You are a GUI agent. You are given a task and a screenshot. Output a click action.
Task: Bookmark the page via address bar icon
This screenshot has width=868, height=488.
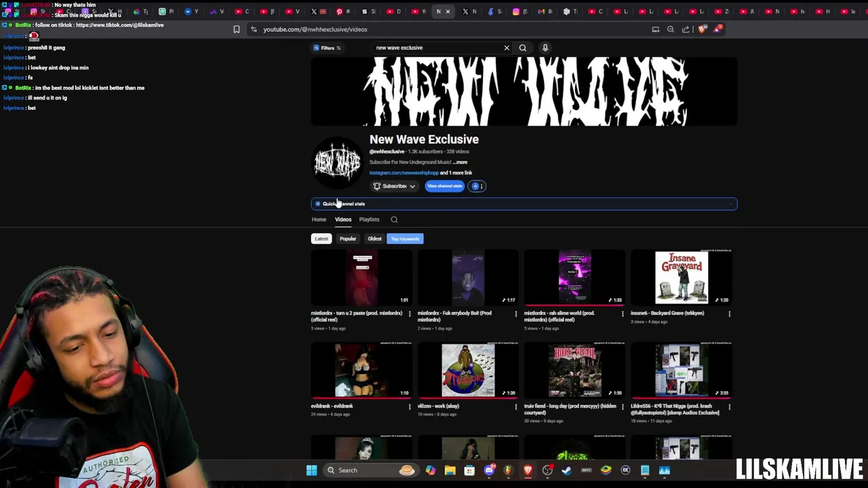(x=236, y=29)
